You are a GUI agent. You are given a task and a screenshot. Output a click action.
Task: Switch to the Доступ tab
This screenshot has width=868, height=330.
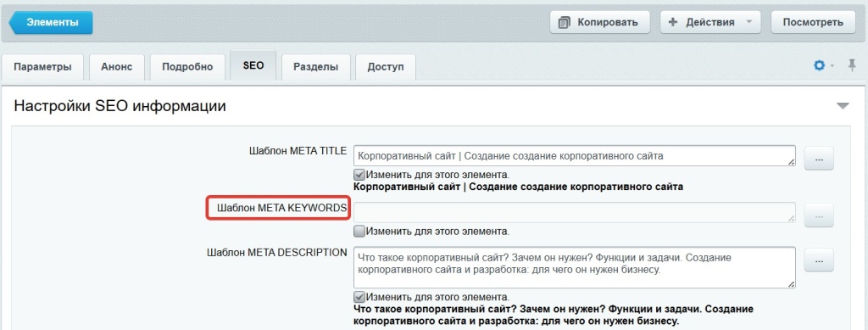[386, 67]
